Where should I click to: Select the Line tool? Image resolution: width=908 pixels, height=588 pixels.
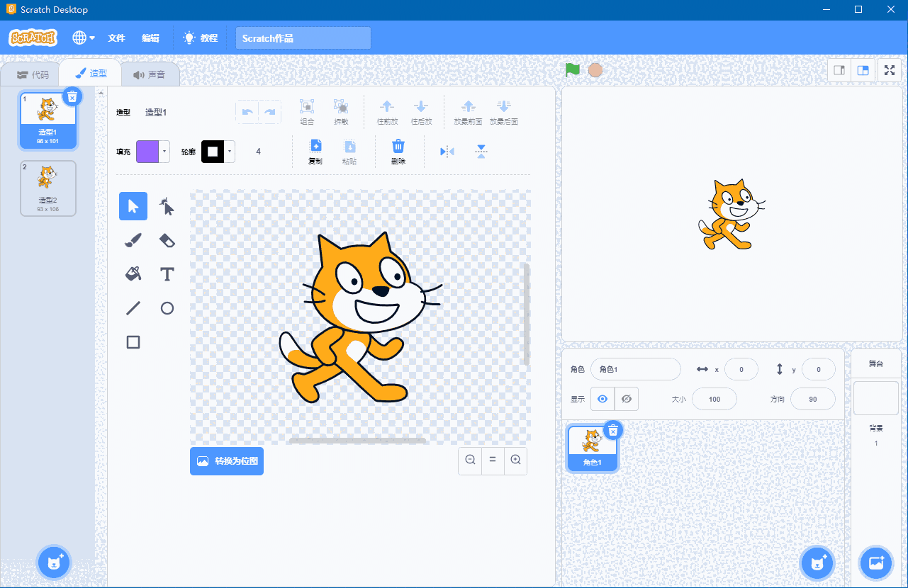tap(133, 308)
